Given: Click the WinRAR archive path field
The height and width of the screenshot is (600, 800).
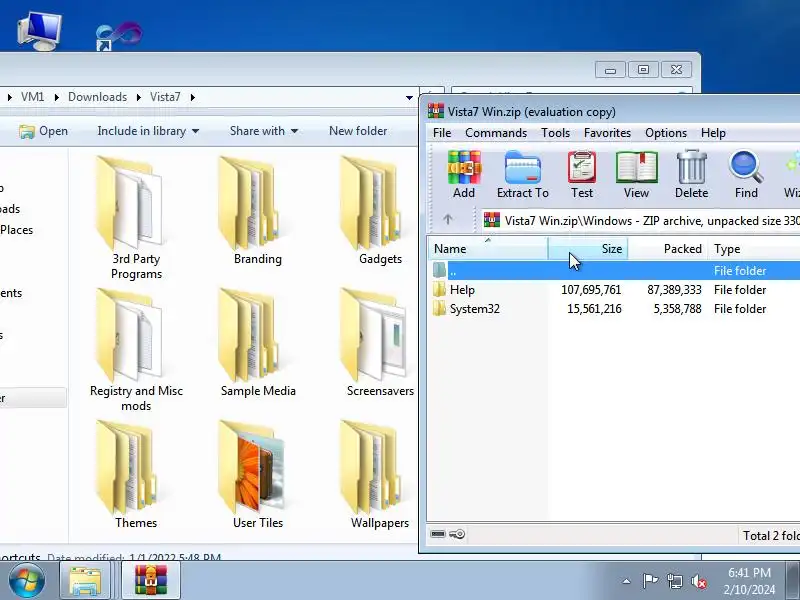Looking at the screenshot, I should tap(640, 220).
